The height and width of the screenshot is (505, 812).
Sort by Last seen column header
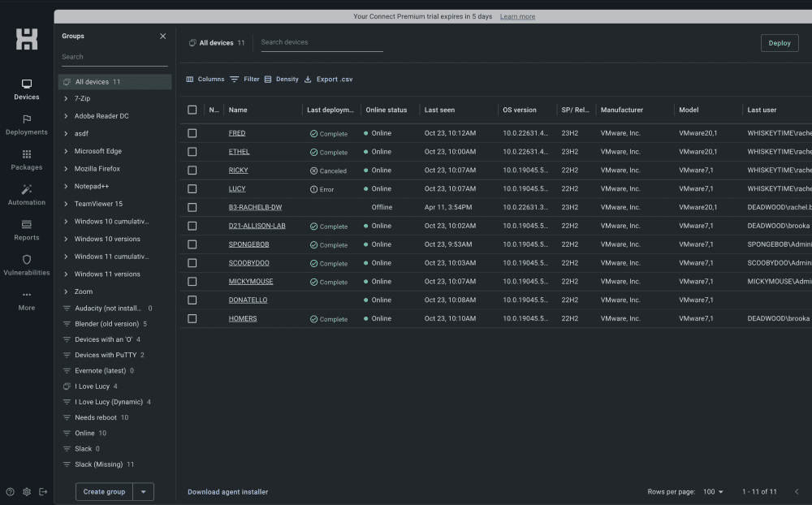click(439, 110)
